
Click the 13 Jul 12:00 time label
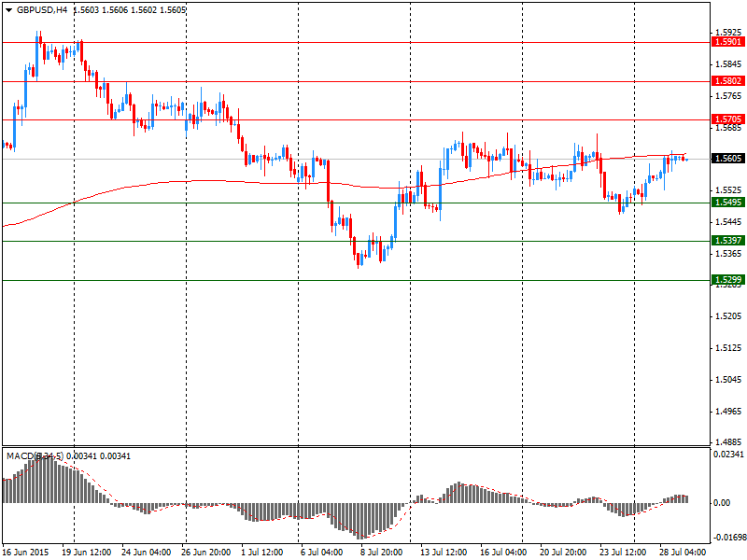444,553
